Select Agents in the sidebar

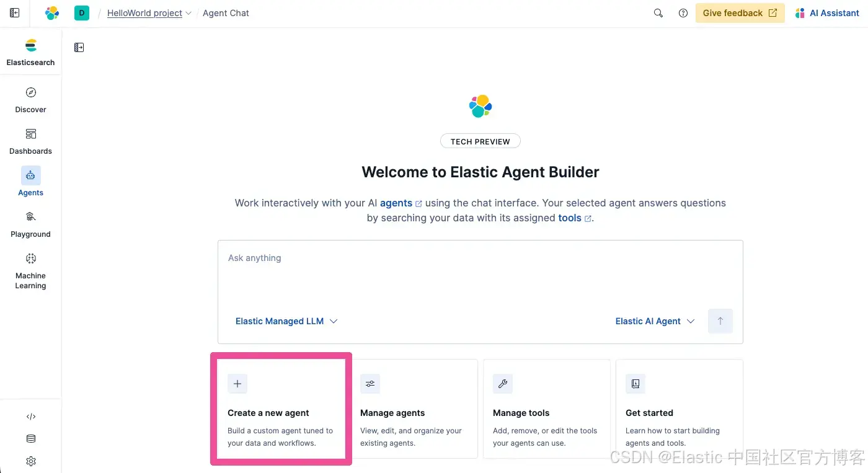(30, 182)
